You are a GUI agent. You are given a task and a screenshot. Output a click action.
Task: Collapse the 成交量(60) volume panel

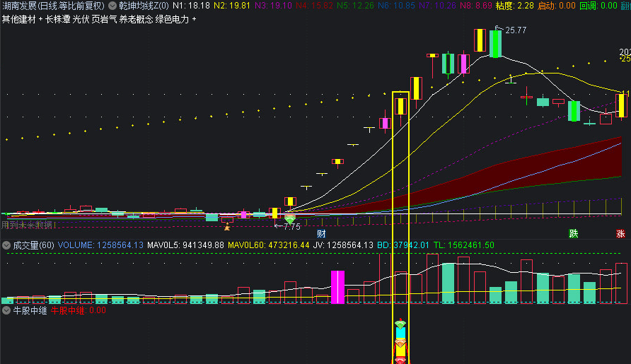(6, 245)
